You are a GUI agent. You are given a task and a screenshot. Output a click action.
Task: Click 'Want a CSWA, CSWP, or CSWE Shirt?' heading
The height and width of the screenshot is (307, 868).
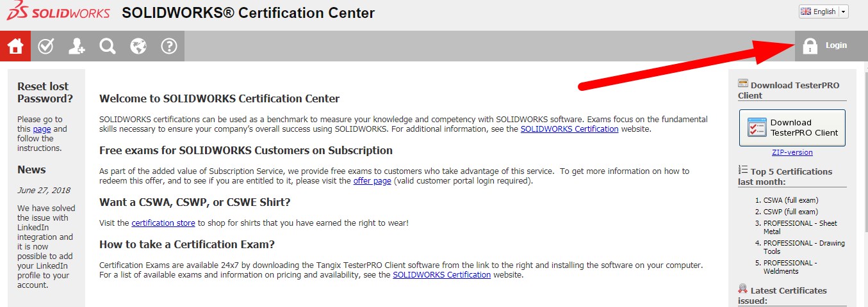tap(195, 202)
